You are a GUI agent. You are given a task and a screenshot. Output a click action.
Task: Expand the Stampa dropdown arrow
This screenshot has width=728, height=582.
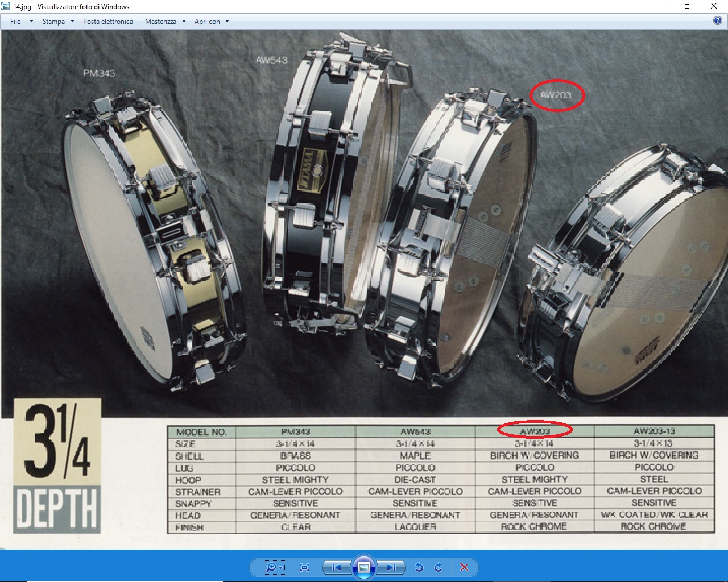click(x=72, y=22)
